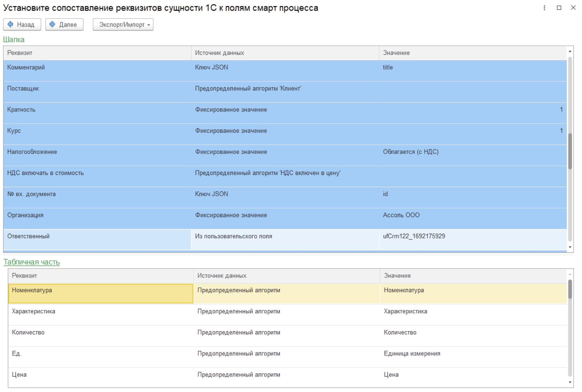Toggle the Табличная часть section link

click(32, 262)
